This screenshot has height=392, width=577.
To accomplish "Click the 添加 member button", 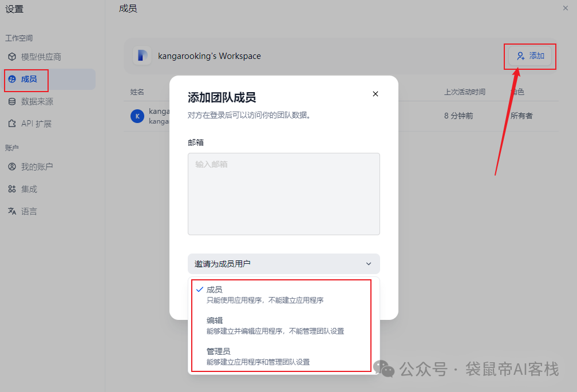I will (x=531, y=56).
